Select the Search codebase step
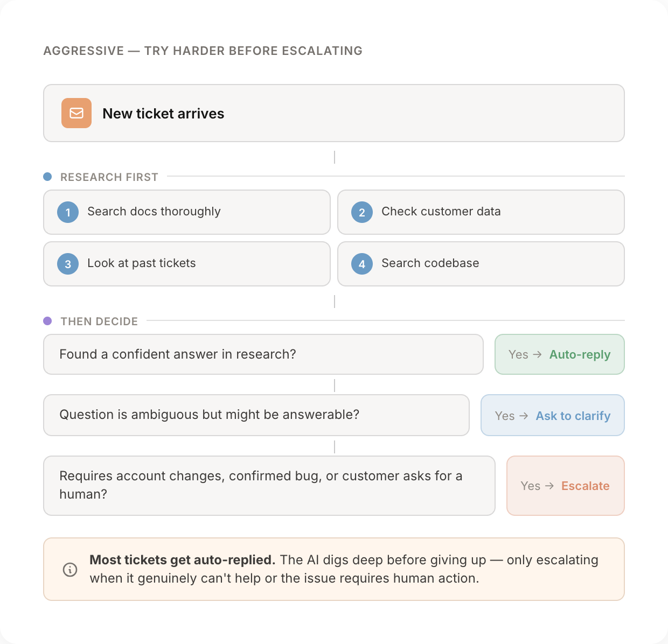Image resolution: width=668 pixels, height=644 pixels. [481, 264]
